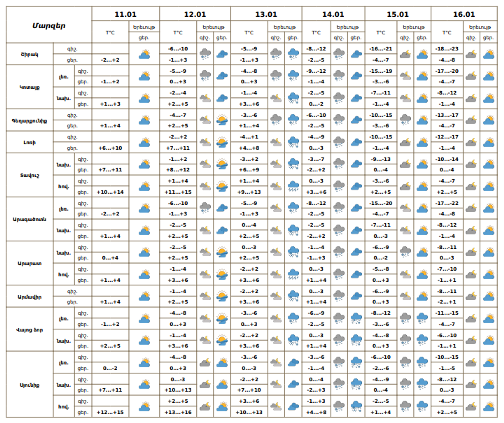
Task: Click Armavir's 13.01 daytime snow icon
Action: 293,296
